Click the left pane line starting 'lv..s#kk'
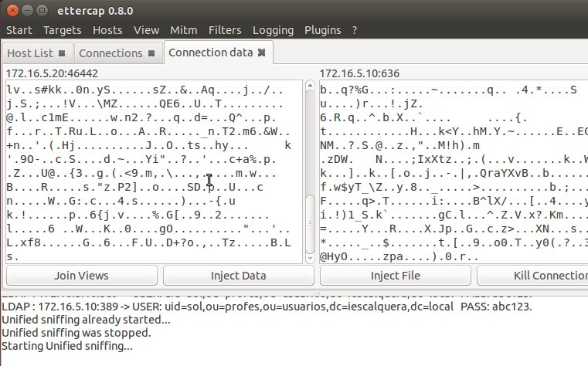 [x=145, y=90]
